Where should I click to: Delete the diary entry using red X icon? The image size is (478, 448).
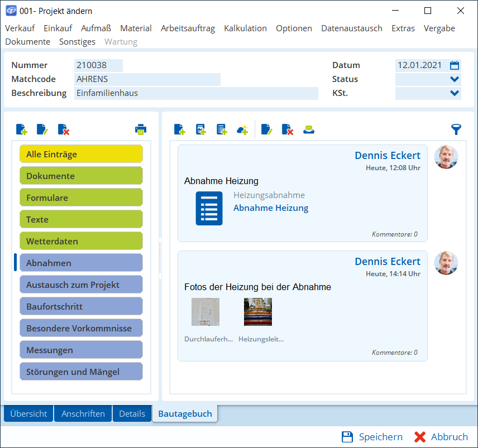[288, 130]
